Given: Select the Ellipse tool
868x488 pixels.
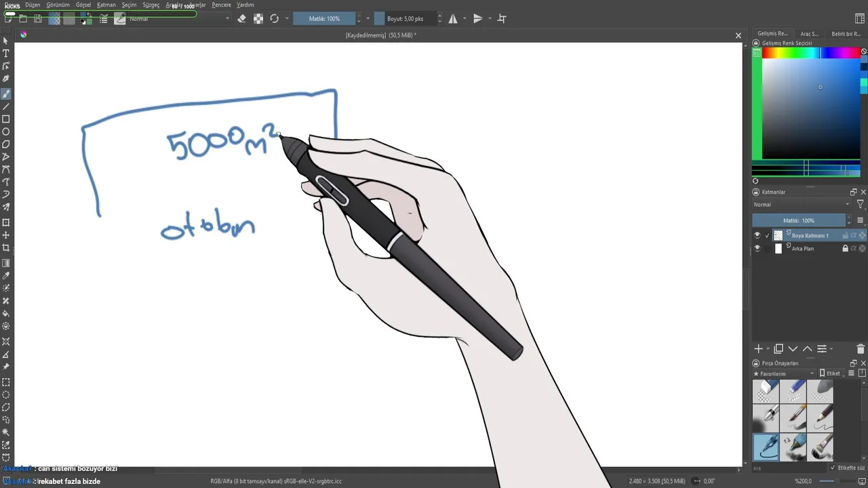Looking at the screenshot, I should [x=6, y=131].
